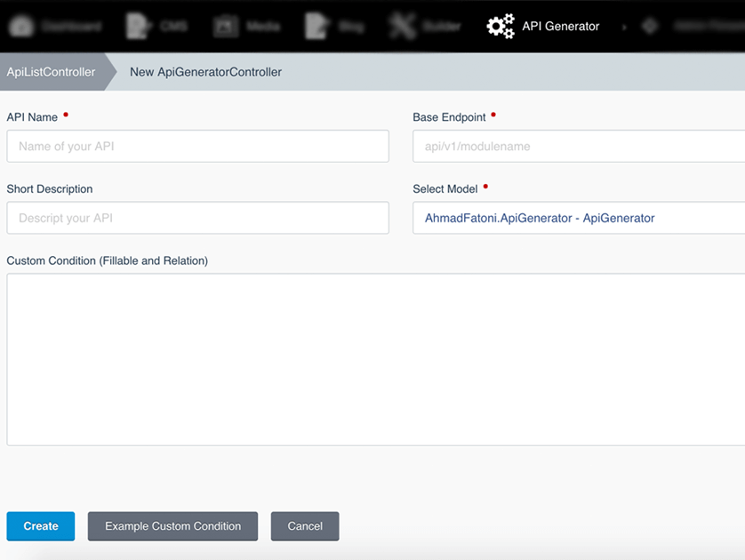The width and height of the screenshot is (745, 560).
Task: Open the Select Model dropdown
Action: (579, 218)
